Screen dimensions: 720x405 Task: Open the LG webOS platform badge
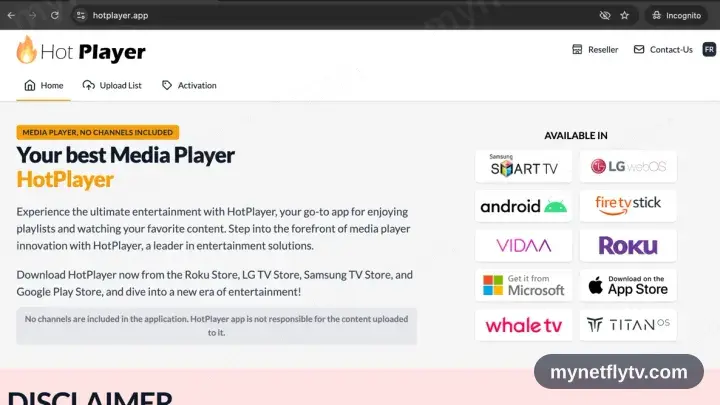[628, 166]
